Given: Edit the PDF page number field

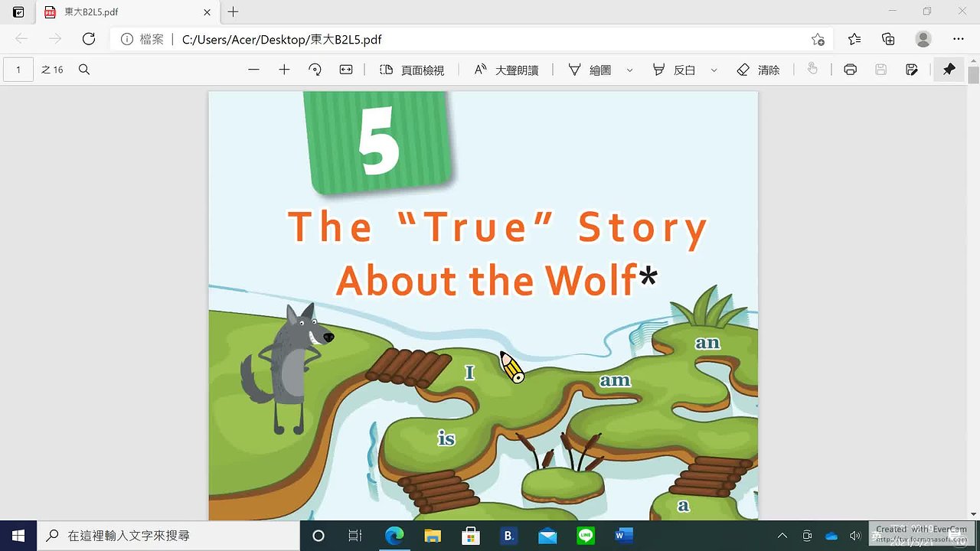Looking at the screenshot, I should coord(18,70).
